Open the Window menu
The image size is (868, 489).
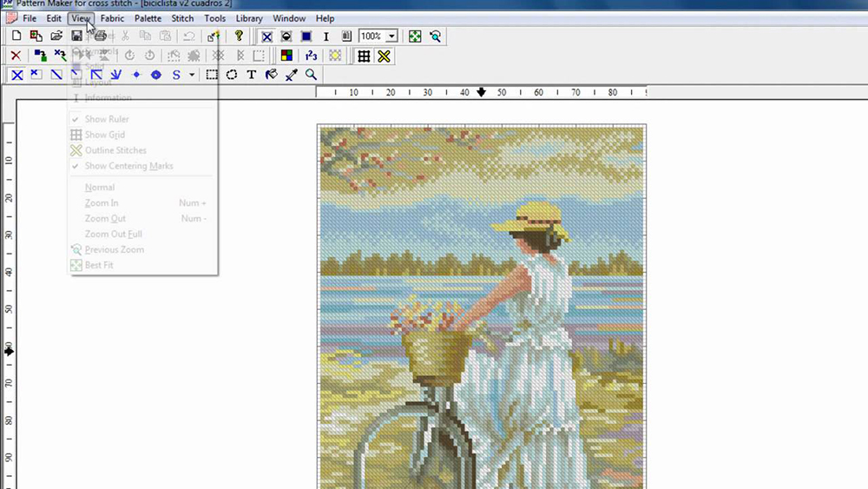coord(289,18)
